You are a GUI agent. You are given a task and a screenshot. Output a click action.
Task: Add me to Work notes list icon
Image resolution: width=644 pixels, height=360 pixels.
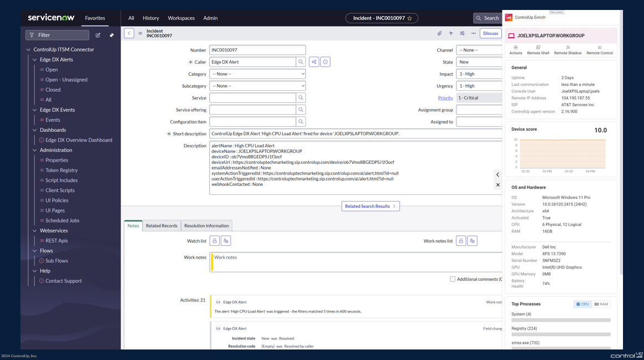pyautogui.click(x=472, y=241)
